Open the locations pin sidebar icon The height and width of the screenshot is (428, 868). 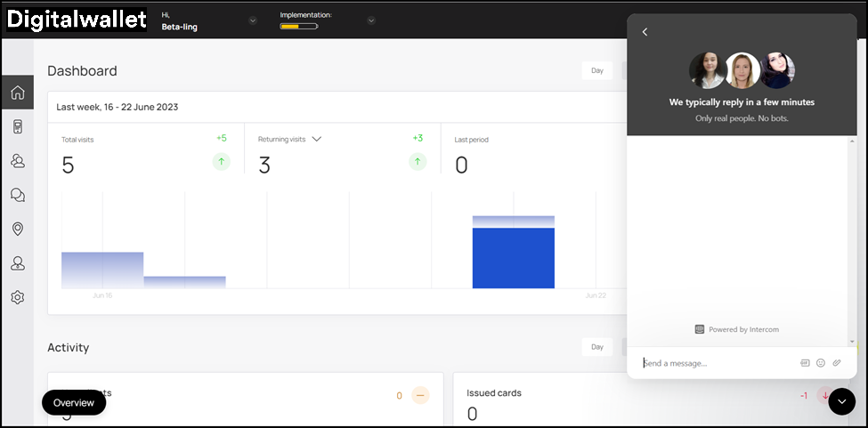17,229
